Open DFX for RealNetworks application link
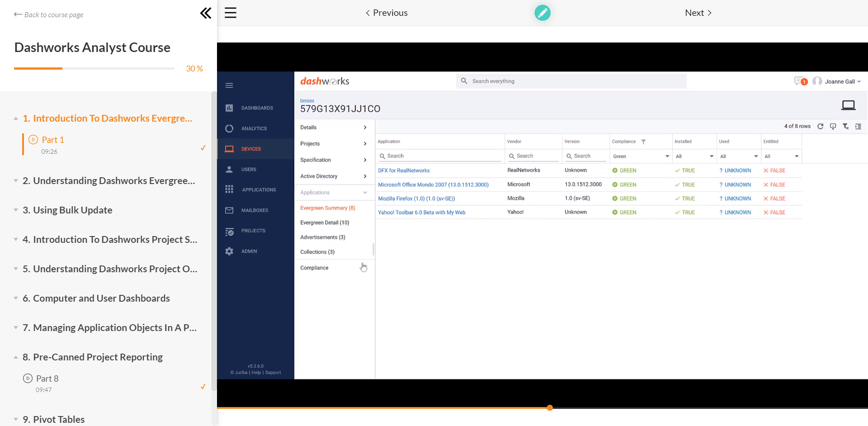868x426 pixels. (404, 170)
